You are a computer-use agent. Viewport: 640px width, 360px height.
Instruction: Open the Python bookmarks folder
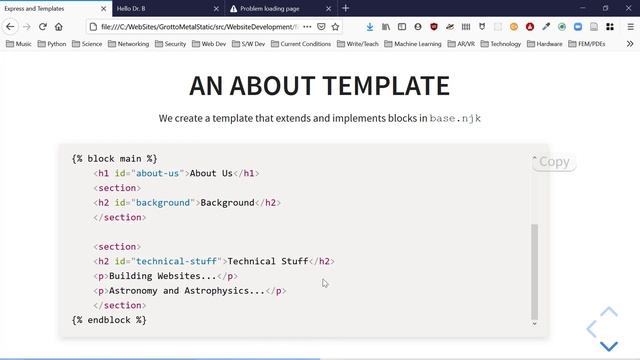[x=52, y=44]
